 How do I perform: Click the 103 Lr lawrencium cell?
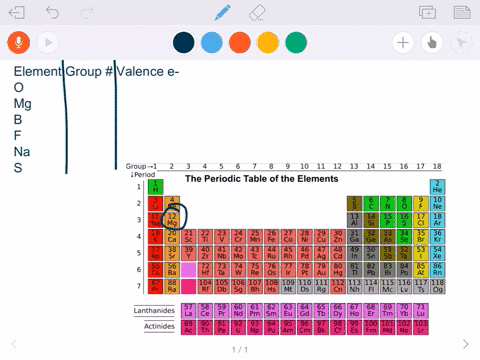tap(421, 327)
